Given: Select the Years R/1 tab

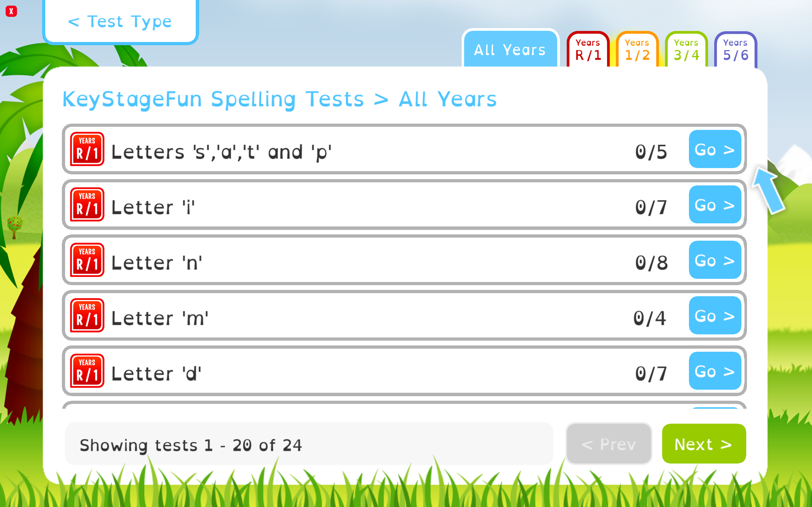Looking at the screenshot, I should click(588, 50).
